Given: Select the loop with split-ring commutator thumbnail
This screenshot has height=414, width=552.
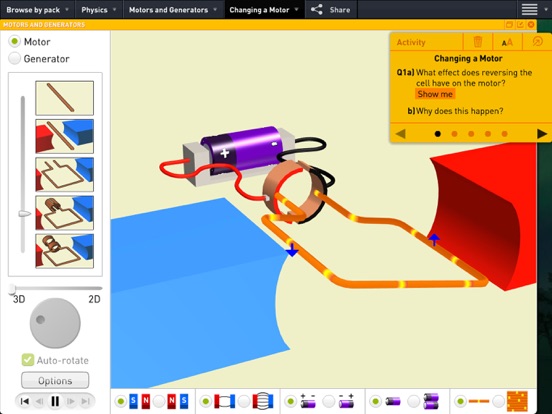Looking at the screenshot, I should coord(64,251).
